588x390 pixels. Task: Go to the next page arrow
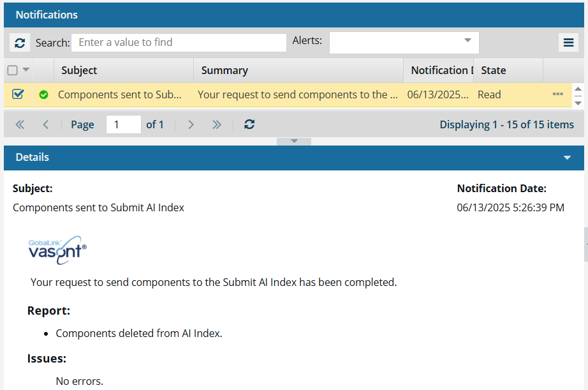pyautogui.click(x=191, y=124)
